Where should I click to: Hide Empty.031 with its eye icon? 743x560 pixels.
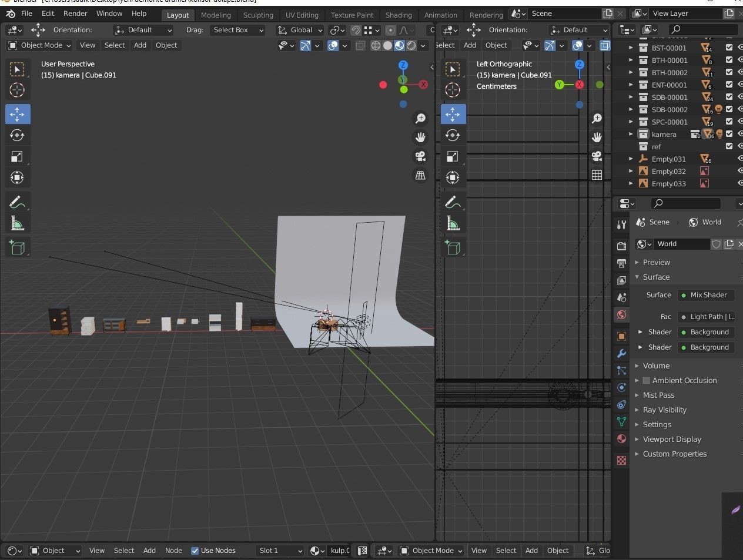[740, 159]
